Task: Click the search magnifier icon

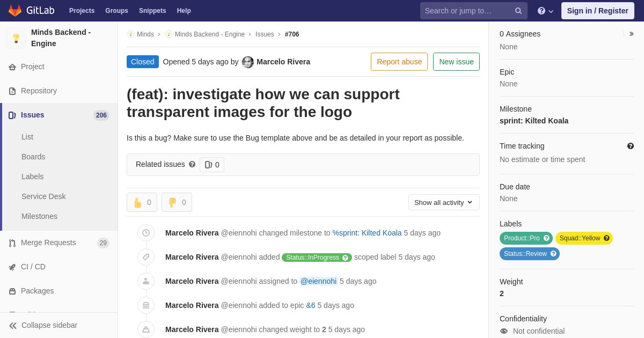Action: (518, 11)
